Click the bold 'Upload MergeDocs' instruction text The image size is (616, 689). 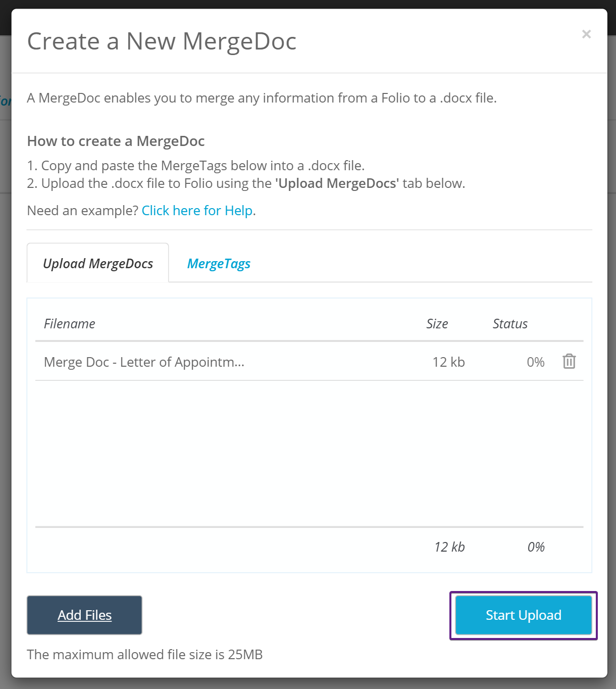click(337, 183)
